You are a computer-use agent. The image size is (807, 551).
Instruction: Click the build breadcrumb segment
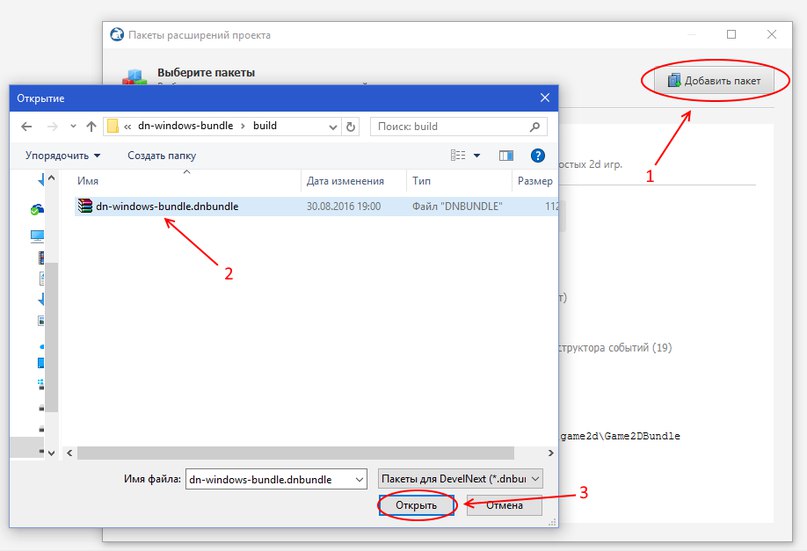[x=265, y=126]
